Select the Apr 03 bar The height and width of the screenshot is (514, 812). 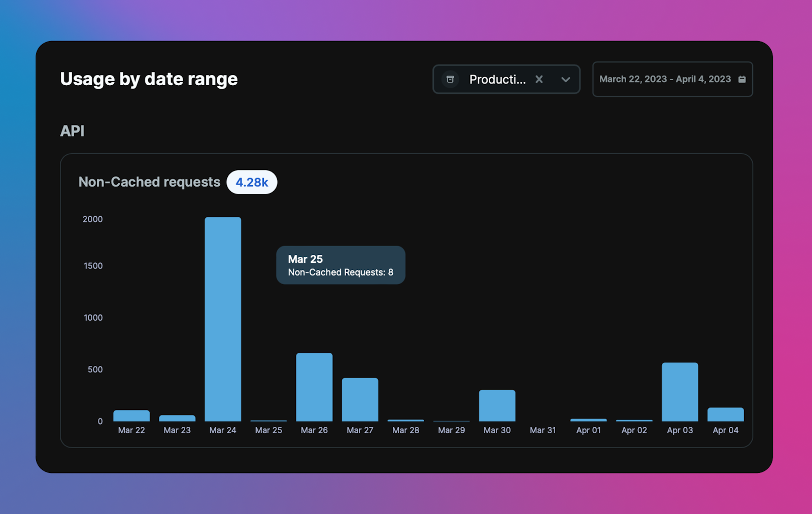click(680, 392)
